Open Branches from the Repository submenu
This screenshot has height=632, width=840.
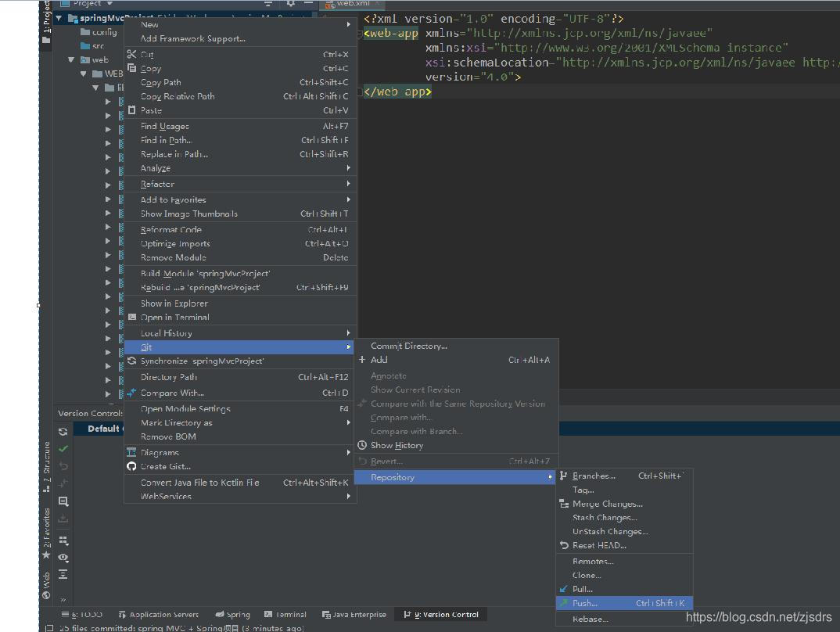coord(624,476)
